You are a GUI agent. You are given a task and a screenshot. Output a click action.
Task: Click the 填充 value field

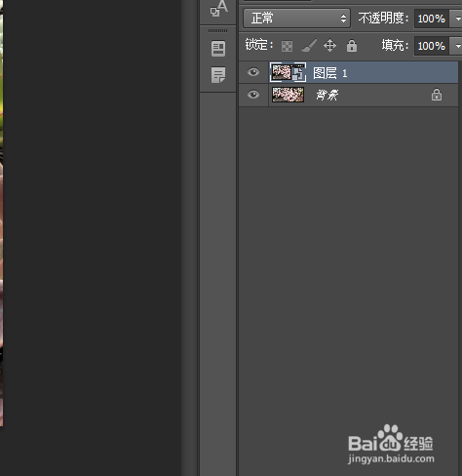tap(431, 46)
